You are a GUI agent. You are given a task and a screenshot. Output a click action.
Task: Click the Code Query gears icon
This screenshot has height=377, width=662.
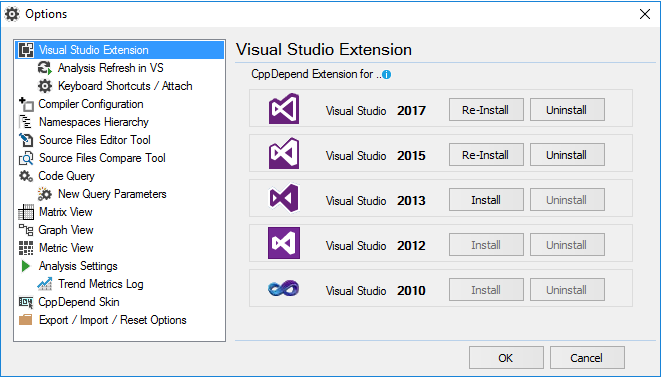[x=26, y=176]
